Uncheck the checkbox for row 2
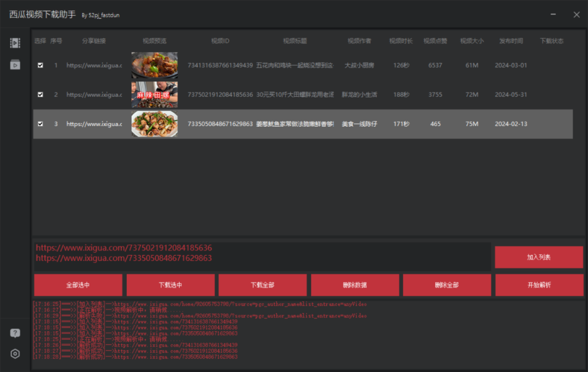The height and width of the screenshot is (372, 588). click(40, 95)
